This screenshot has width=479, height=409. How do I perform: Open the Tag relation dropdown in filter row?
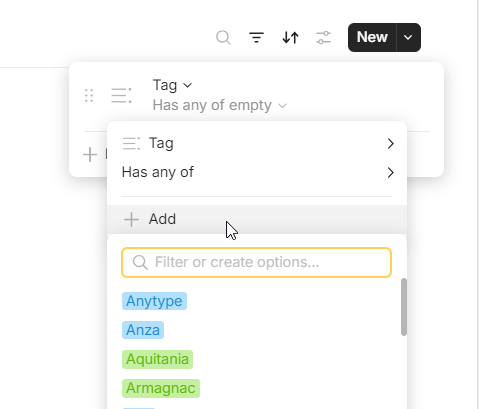pos(172,85)
